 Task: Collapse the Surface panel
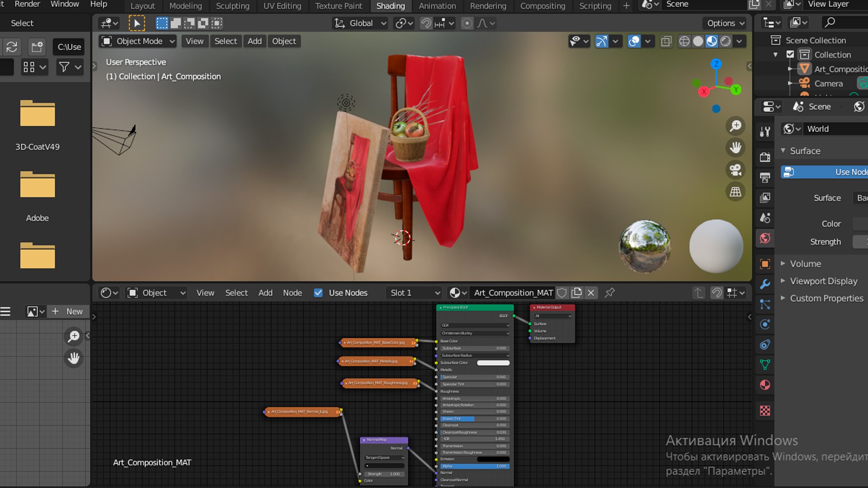pos(805,150)
